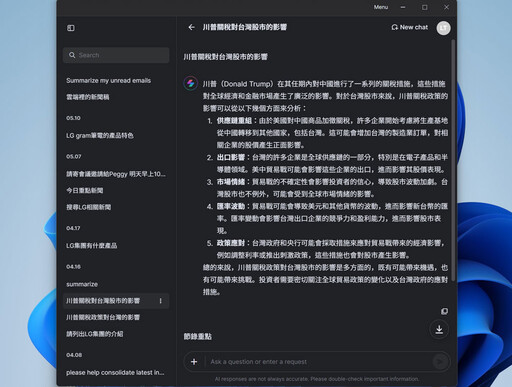Toggle the sidebar panel icon
Screen dimensions: 512x387
[x=71, y=28]
